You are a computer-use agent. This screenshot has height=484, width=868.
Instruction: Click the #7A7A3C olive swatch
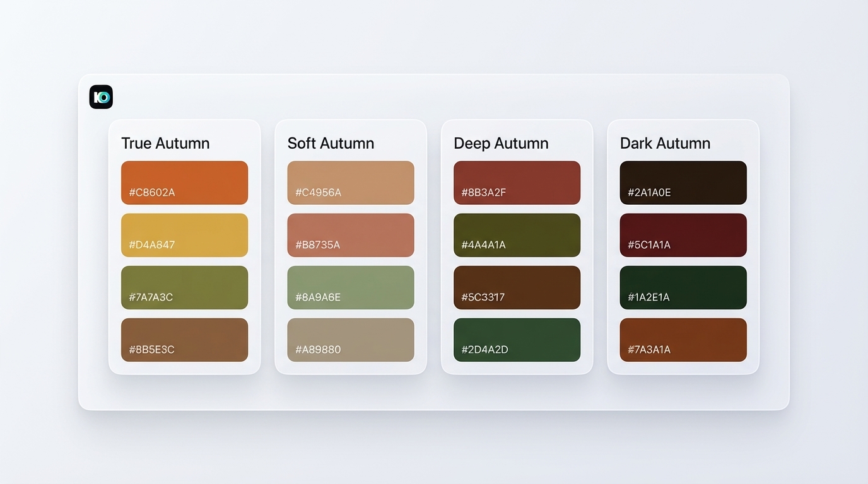point(184,287)
